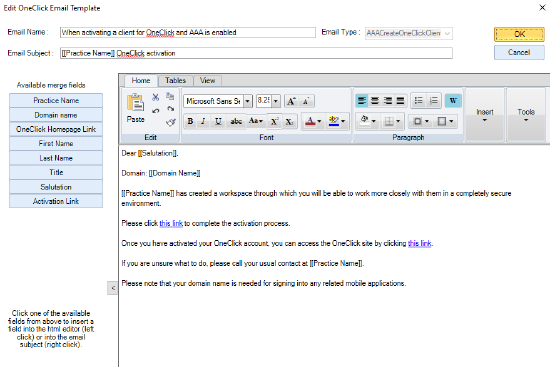Toggle subscript formatting
This screenshot has width=550, height=367.
[289, 121]
